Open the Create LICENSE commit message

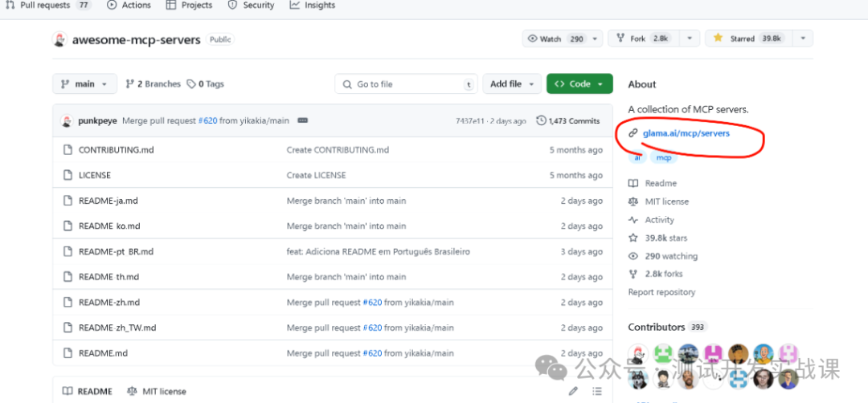click(x=316, y=175)
